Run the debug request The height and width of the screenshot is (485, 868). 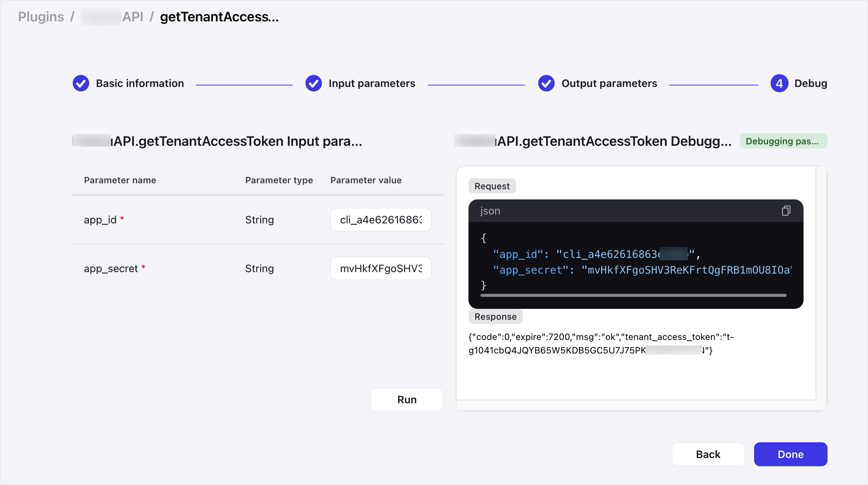click(407, 400)
